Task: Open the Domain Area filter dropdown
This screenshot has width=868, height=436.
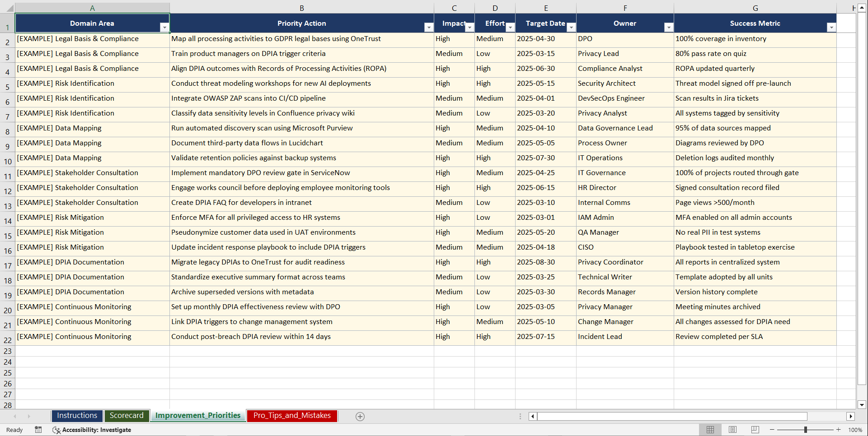Action: pyautogui.click(x=165, y=27)
